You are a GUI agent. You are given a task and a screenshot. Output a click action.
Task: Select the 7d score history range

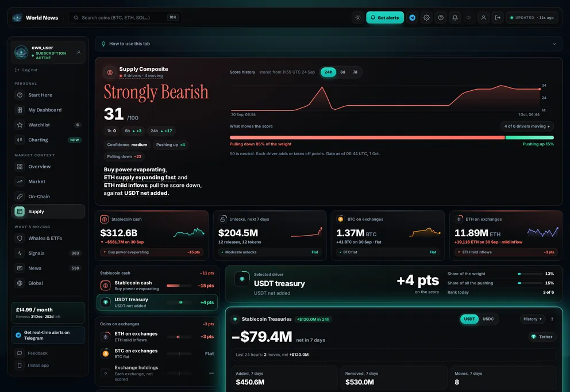tap(355, 72)
